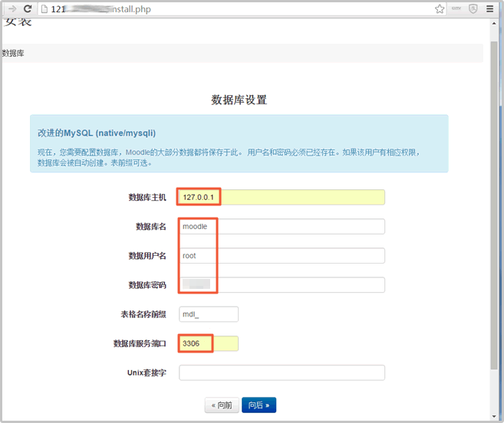Click the shield extension icon
504x423 pixels.
[x=473, y=9]
